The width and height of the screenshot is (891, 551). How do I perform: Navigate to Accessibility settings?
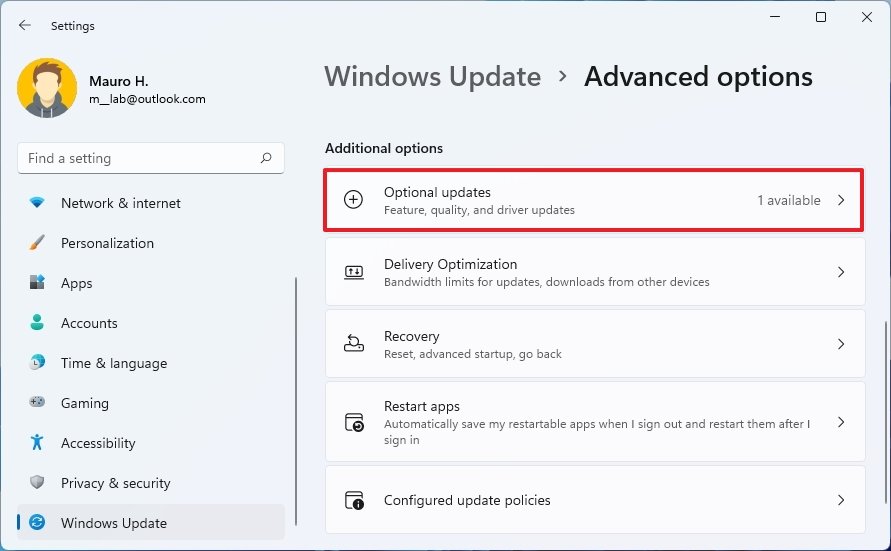(x=151, y=443)
